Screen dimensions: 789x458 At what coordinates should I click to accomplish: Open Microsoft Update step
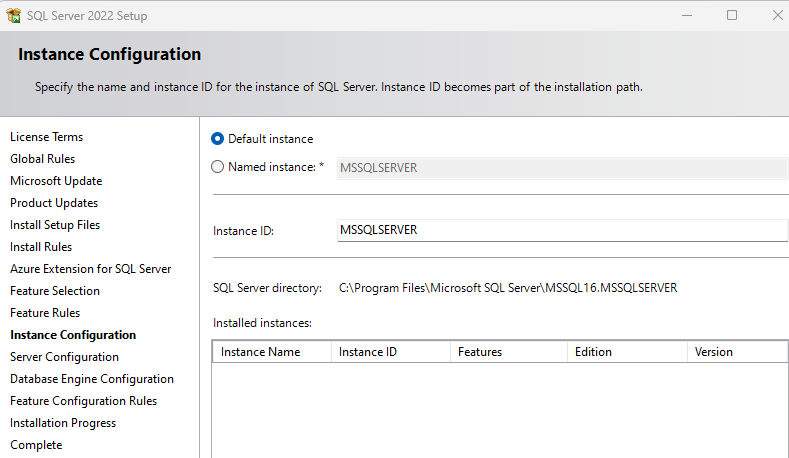(56, 181)
